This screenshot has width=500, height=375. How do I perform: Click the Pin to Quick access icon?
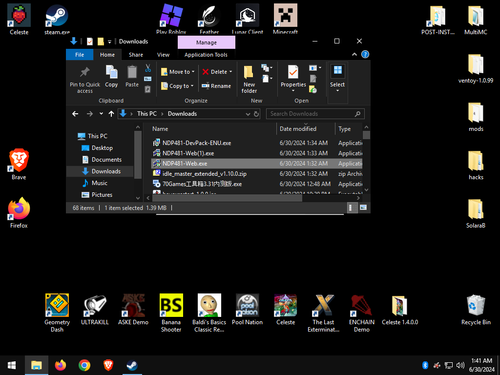[85, 72]
